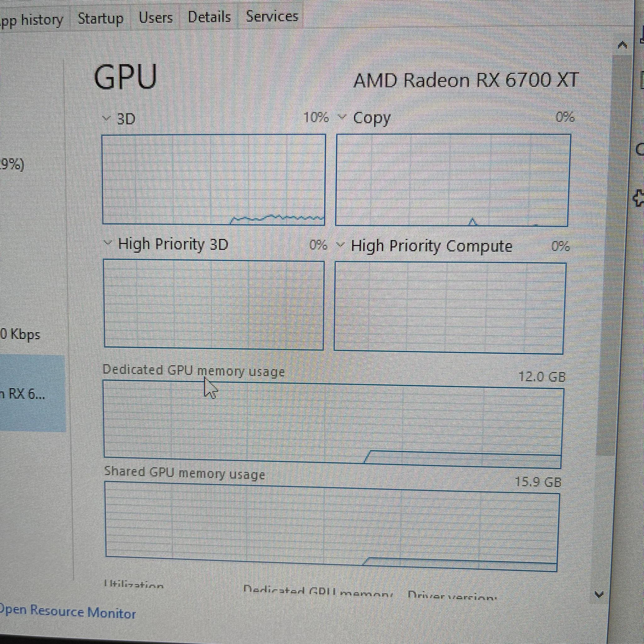Click the Dedicated GPU memory usage graph
This screenshot has height=644, width=644.
[333, 424]
